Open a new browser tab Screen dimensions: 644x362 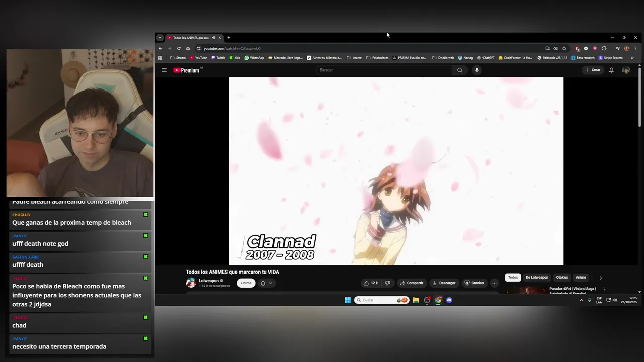pyautogui.click(x=229, y=38)
